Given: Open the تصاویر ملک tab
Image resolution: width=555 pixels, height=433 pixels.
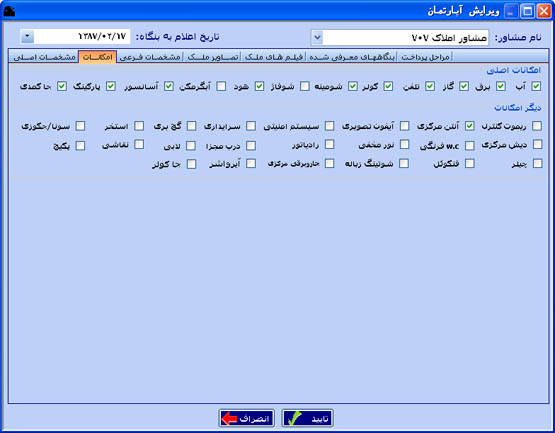Looking at the screenshot, I should pyautogui.click(x=213, y=57).
